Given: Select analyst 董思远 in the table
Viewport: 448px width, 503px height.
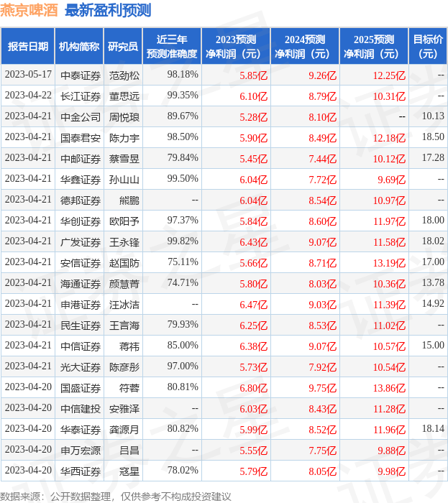Looking at the screenshot, I should click(x=124, y=96).
